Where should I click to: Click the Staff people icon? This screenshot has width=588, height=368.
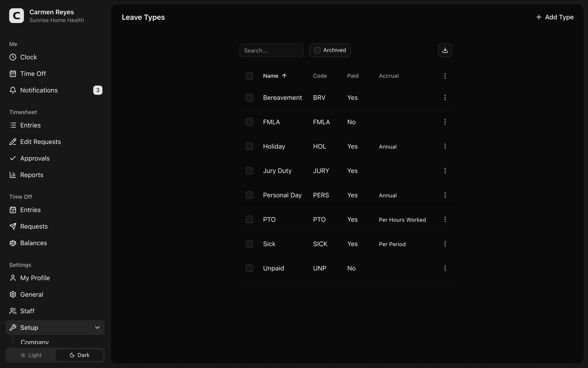click(x=13, y=311)
